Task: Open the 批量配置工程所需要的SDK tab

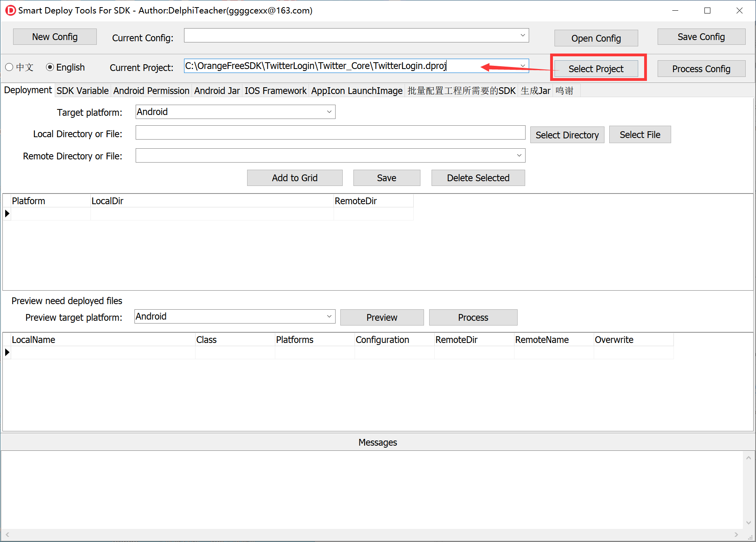Action: tap(461, 91)
